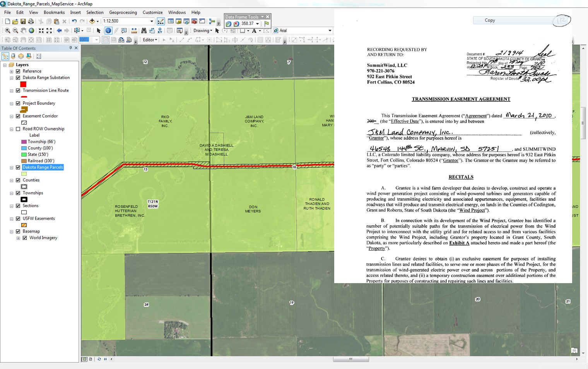Toggle the Project Boundary layer checkbox
Screen dimensions: 588x369
click(18, 103)
